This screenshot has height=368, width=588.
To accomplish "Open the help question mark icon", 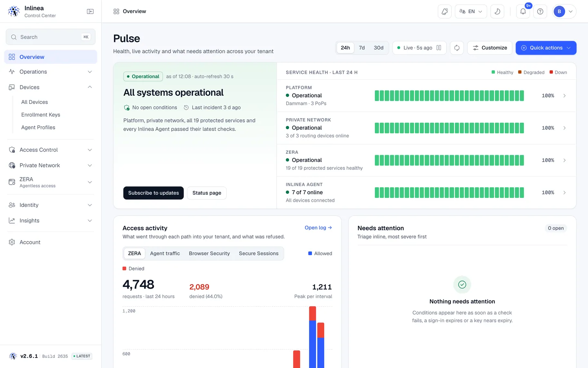I will tap(540, 11).
